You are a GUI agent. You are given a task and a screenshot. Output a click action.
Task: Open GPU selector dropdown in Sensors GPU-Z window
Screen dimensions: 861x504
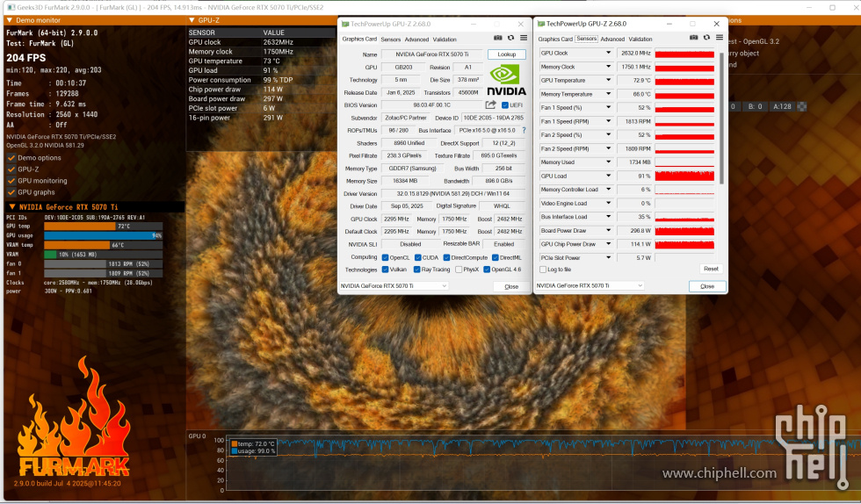click(x=590, y=285)
